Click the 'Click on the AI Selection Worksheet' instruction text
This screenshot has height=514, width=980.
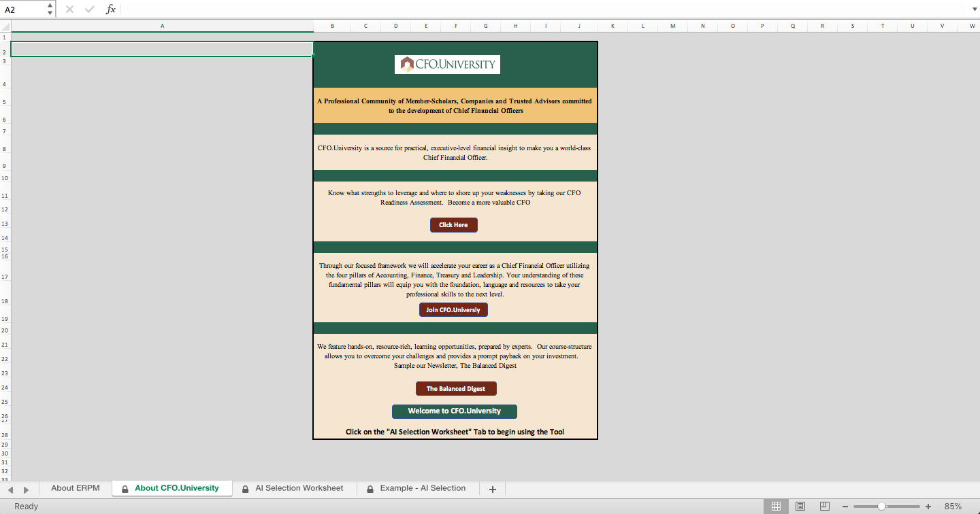click(455, 432)
